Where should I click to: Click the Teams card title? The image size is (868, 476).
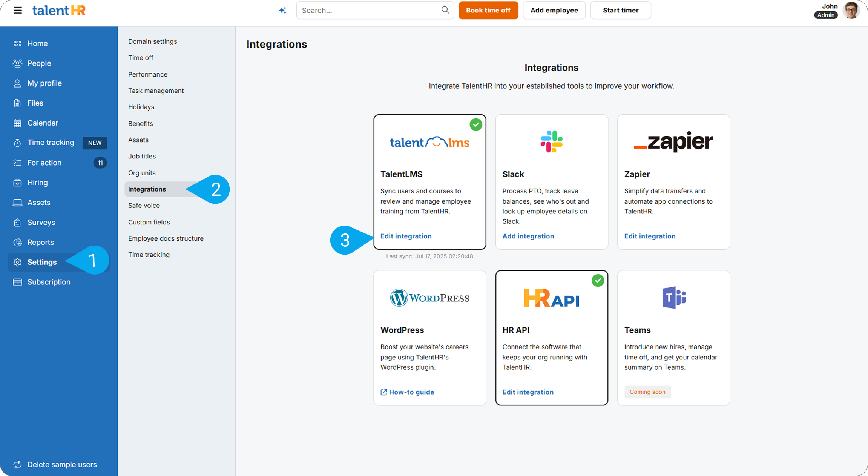click(x=637, y=330)
